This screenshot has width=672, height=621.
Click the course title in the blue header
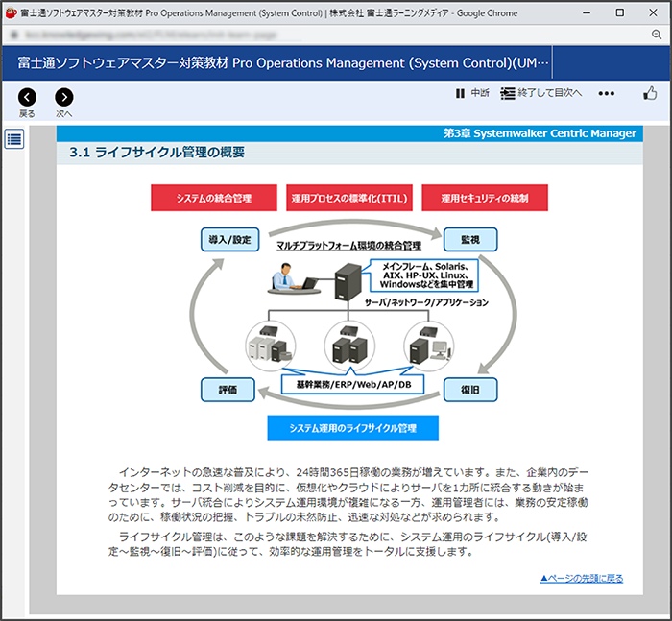point(283,63)
